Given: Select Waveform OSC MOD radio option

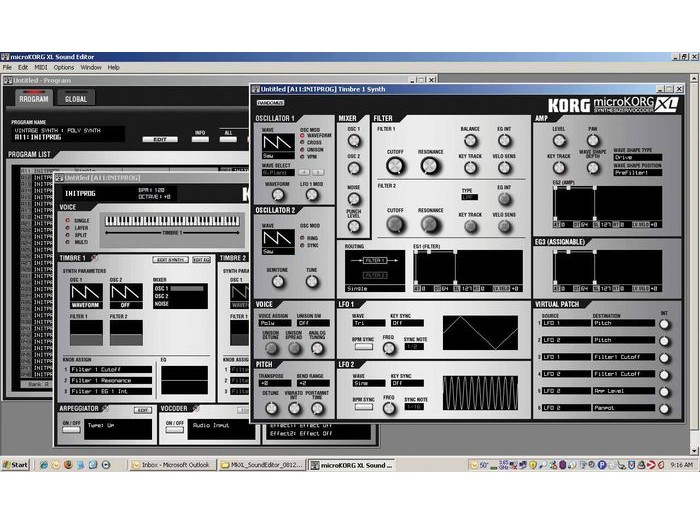Looking at the screenshot, I should point(302,135).
